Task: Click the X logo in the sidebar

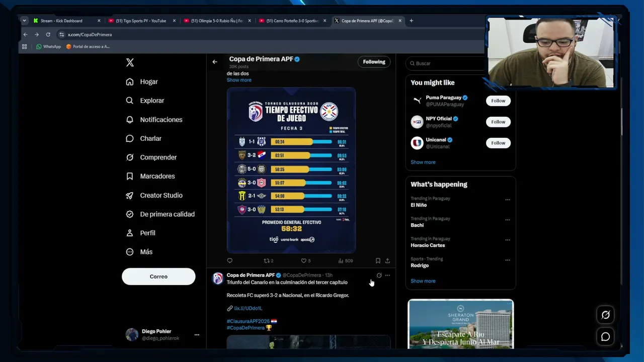Action: (x=130, y=63)
